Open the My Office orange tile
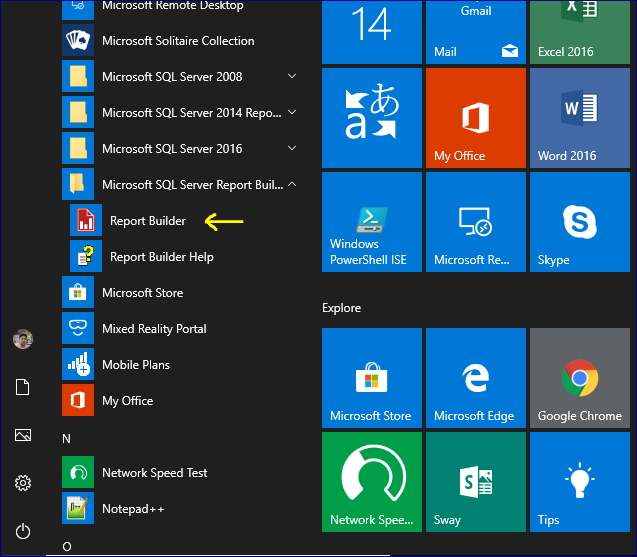Viewport: 637px width, 557px height. tap(476, 118)
